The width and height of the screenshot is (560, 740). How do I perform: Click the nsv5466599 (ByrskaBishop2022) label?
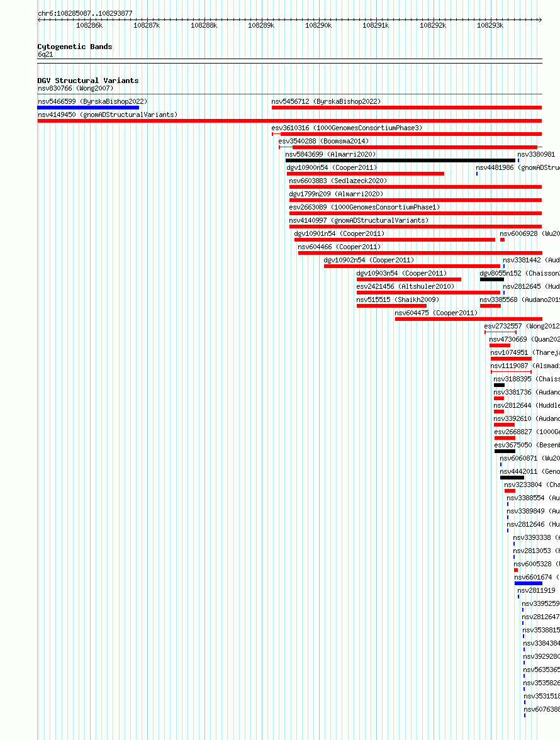click(x=92, y=101)
